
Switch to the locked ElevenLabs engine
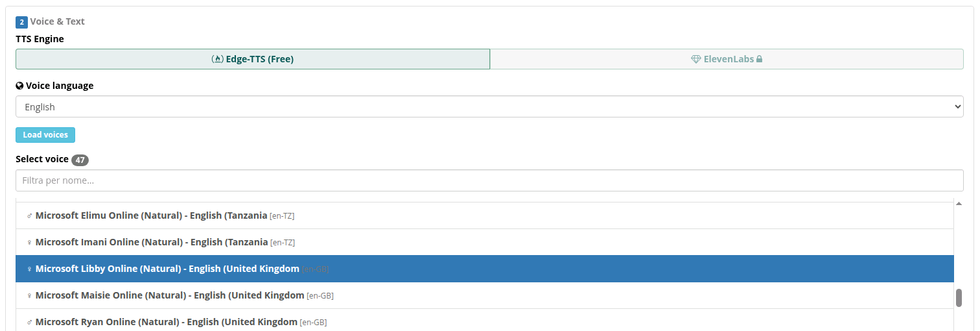pos(727,59)
